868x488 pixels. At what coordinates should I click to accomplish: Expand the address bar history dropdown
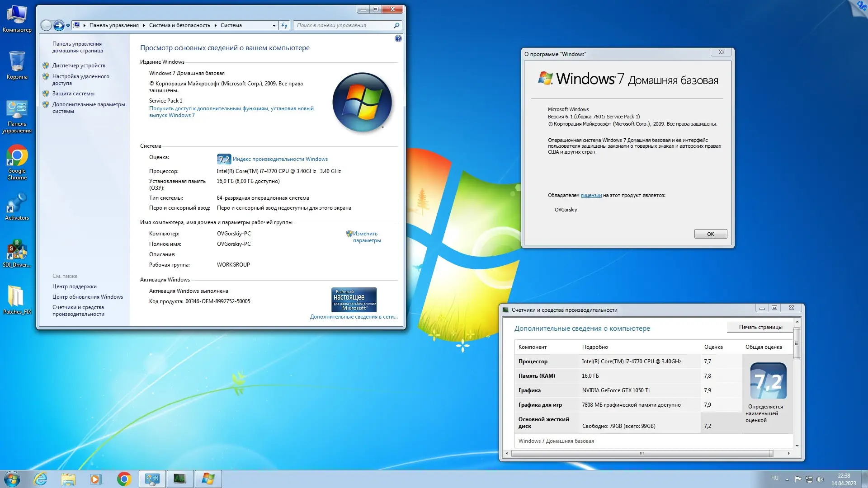pos(274,26)
